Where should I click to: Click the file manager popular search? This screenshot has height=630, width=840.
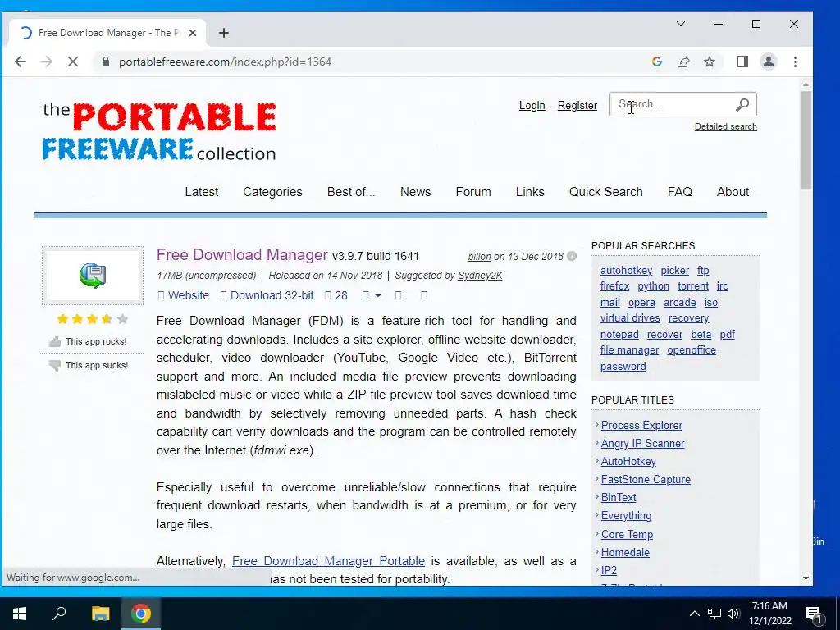tap(629, 350)
